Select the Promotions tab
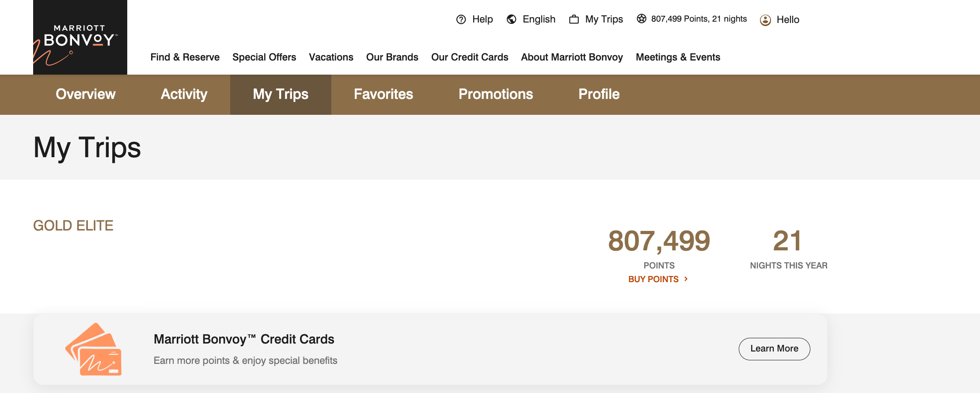 click(x=495, y=94)
